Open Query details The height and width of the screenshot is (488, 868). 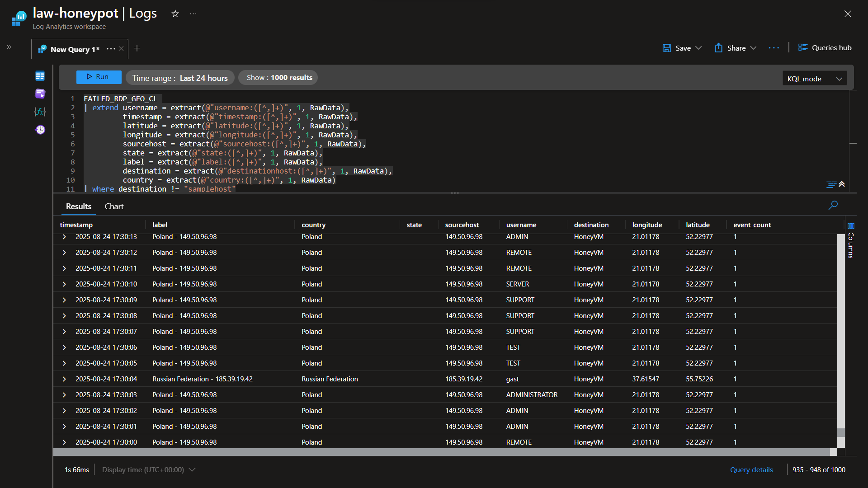click(751, 469)
